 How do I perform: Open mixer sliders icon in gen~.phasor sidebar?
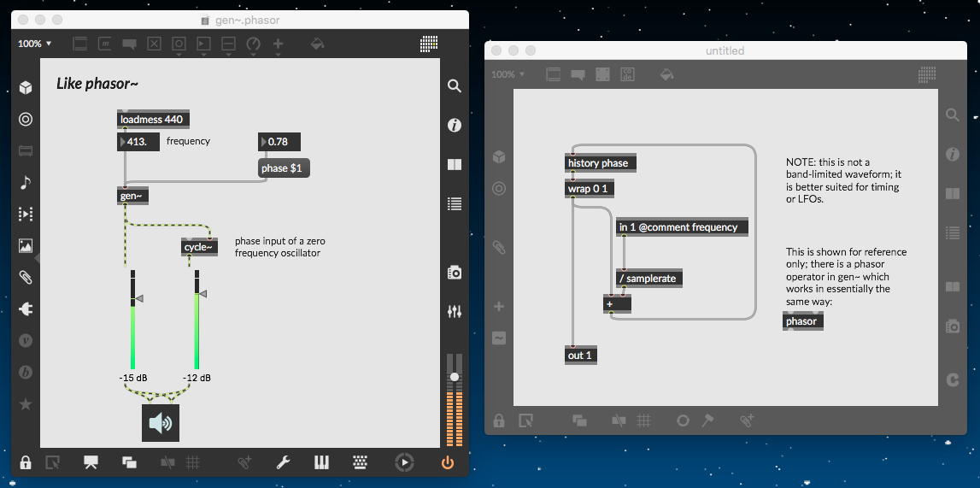(455, 311)
